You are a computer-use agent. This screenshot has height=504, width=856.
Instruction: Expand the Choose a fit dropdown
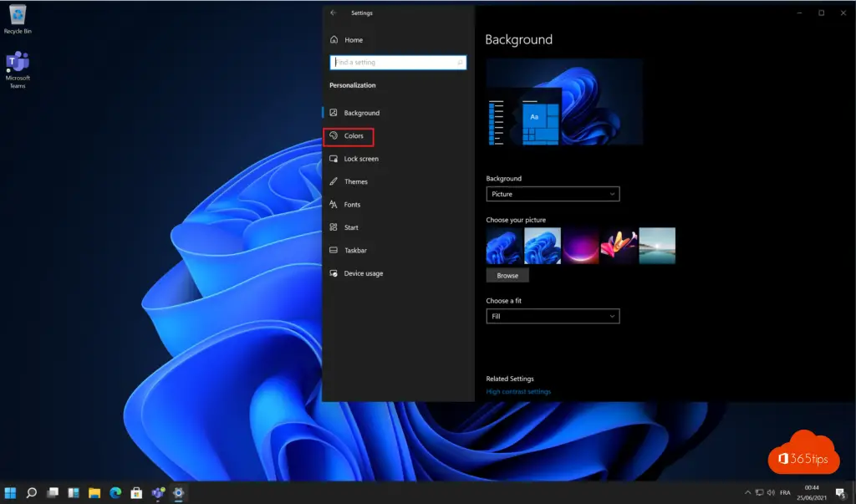pyautogui.click(x=553, y=317)
